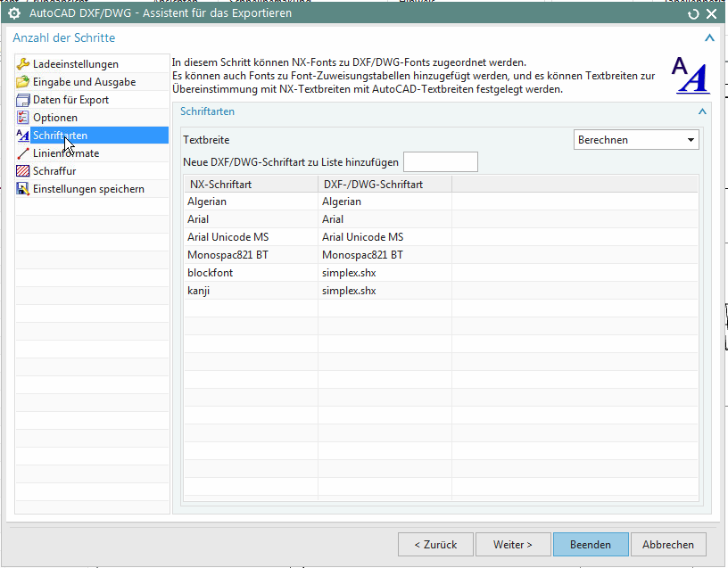Click the Arial DXF/DWG font cell

pyautogui.click(x=385, y=219)
